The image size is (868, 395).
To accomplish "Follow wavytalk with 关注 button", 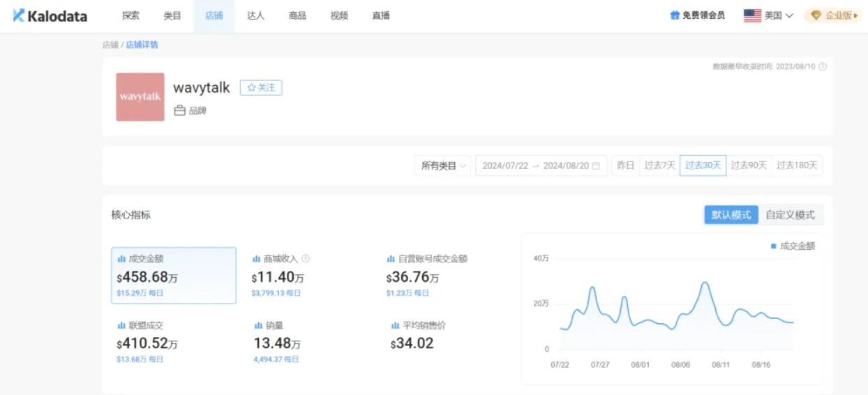I will coord(261,88).
